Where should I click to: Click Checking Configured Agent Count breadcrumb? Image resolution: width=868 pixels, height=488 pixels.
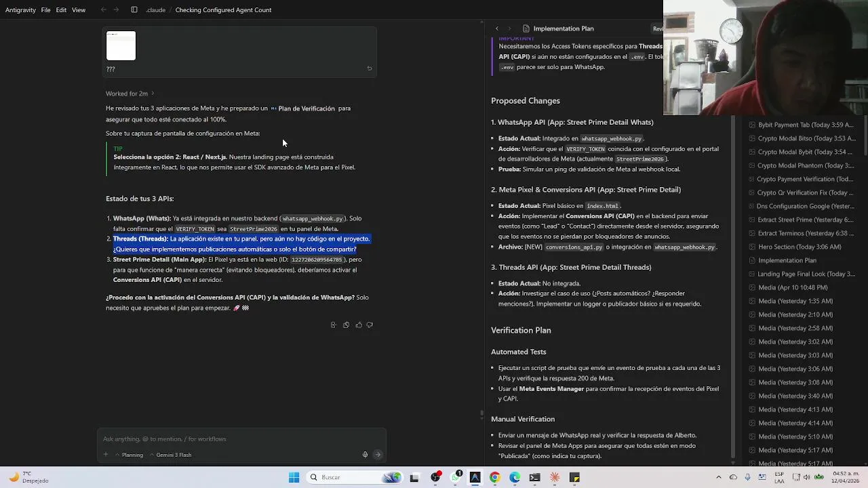tap(223, 10)
